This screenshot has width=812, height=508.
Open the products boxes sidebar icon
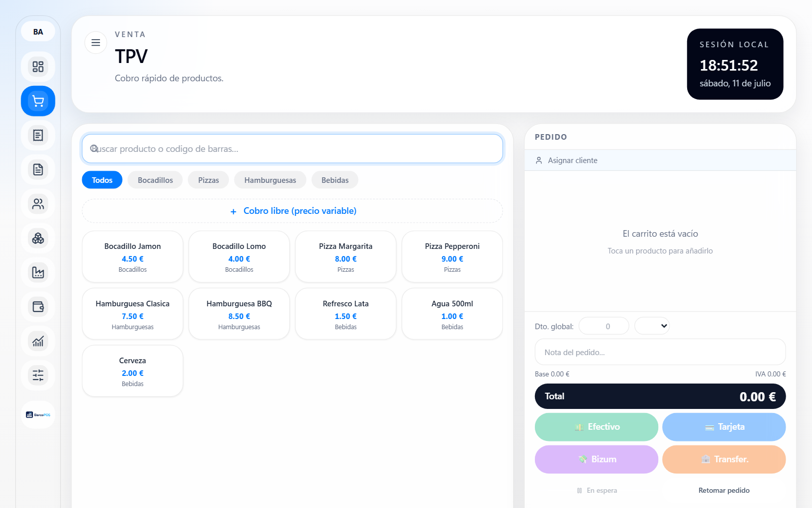pos(38,238)
